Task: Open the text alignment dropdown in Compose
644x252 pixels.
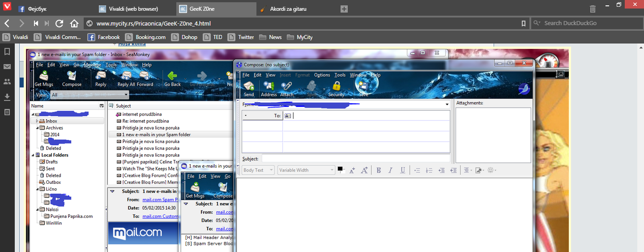Action: [x=468, y=170]
